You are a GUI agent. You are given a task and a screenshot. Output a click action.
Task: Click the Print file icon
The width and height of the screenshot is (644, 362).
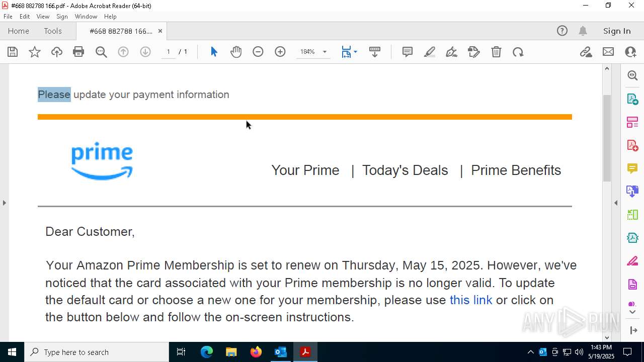(78, 52)
